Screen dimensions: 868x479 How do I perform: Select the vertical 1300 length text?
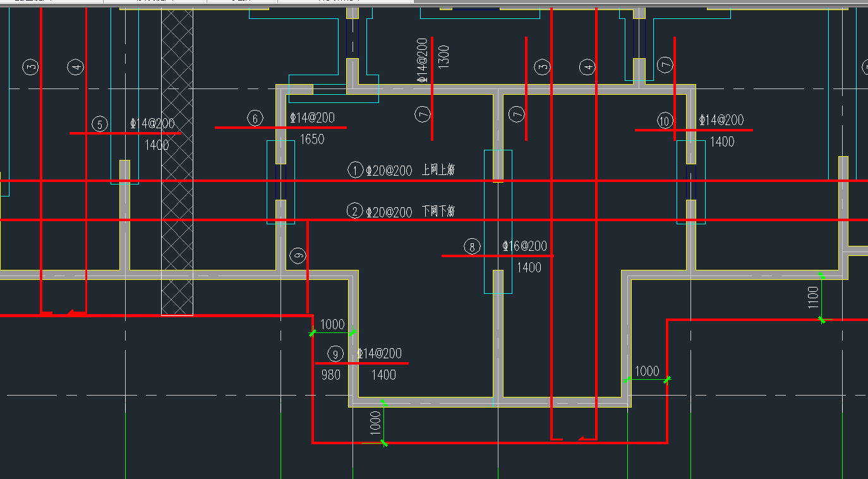click(x=443, y=57)
